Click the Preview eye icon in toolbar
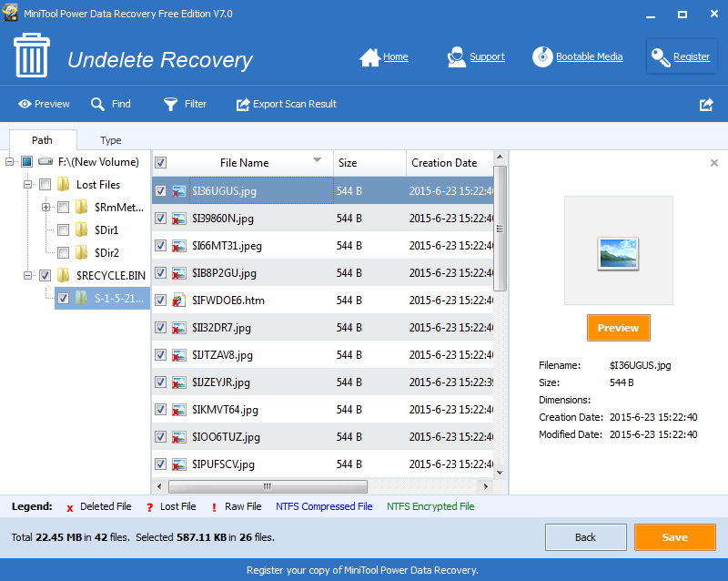 pyautogui.click(x=25, y=104)
